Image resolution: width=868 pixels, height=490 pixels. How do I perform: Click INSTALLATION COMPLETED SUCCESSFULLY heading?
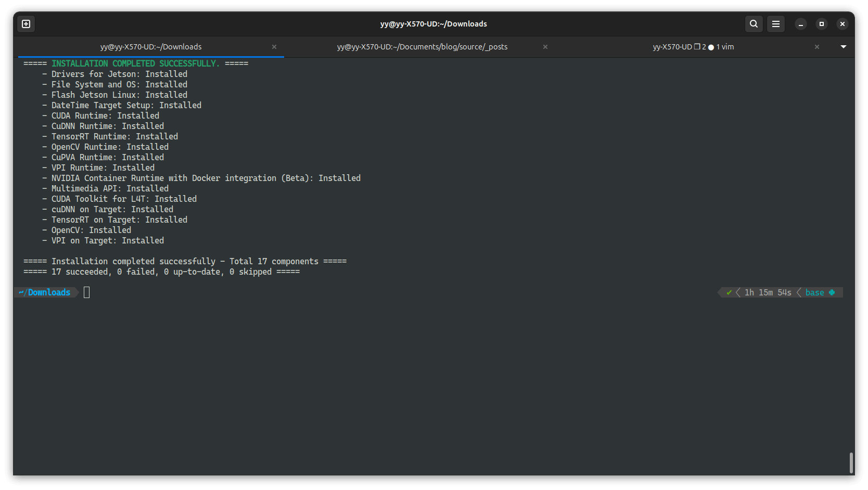(x=135, y=63)
